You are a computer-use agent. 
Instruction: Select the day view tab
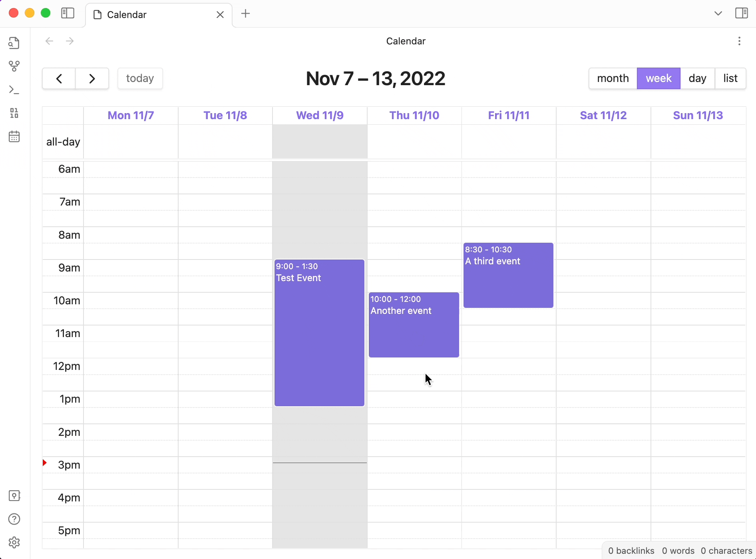(x=698, y=78)
